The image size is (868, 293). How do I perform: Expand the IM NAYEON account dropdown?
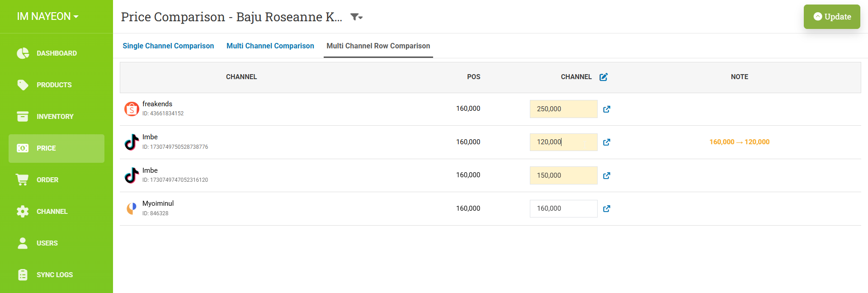47,16
